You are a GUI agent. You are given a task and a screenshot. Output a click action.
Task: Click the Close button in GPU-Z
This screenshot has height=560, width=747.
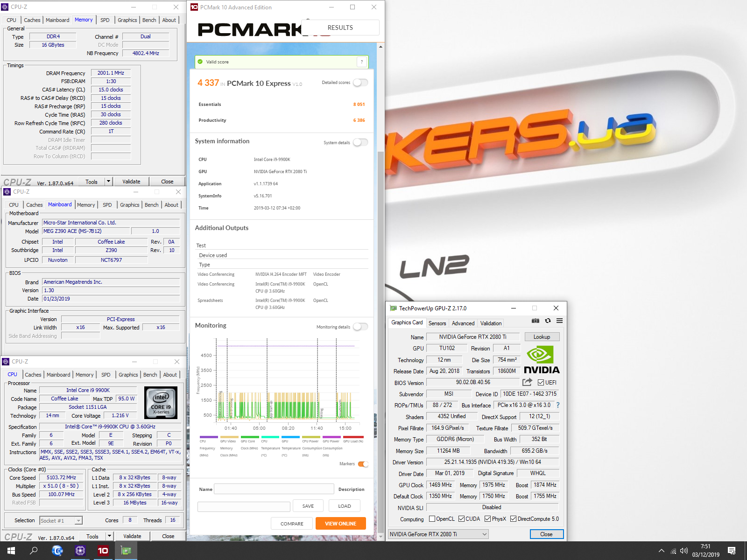[547, 534]
